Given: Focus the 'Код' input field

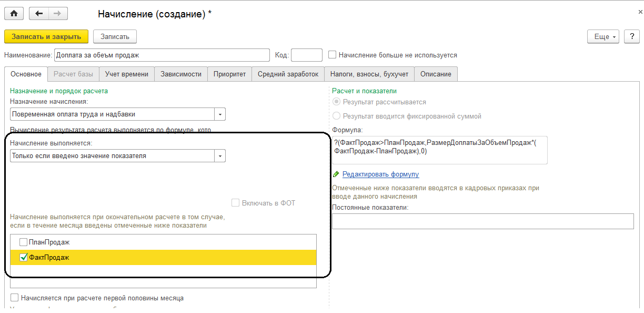Looking at the screenshot, I should click(306, 55).
